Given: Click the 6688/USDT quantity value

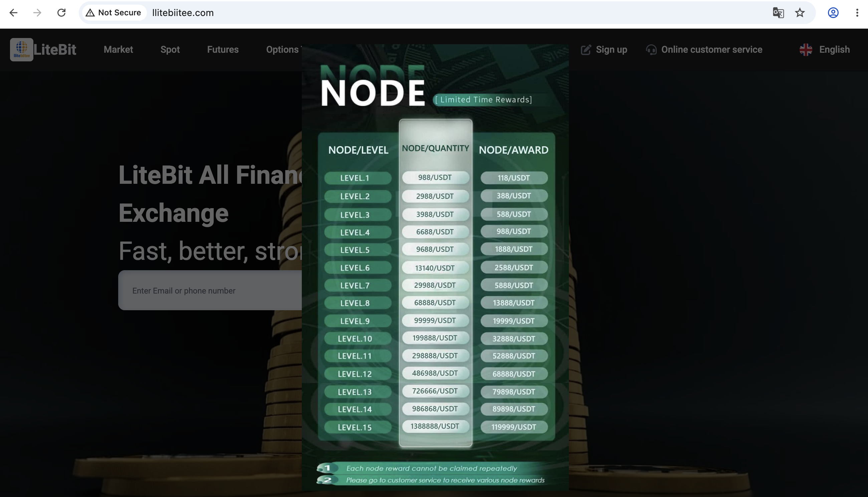Looking at the screenshot, I should pyautogui.click(x=436, y=232).
